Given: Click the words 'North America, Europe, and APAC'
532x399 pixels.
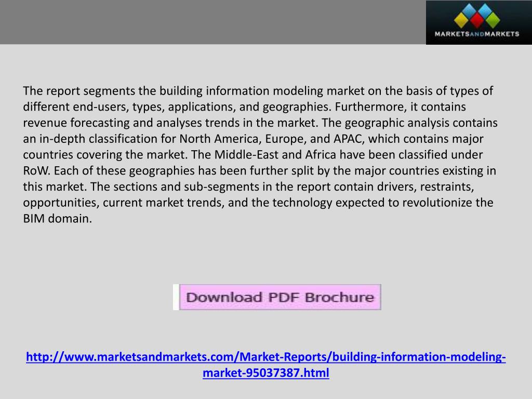Looking at the screenshot, I should [x=271, y=139].
